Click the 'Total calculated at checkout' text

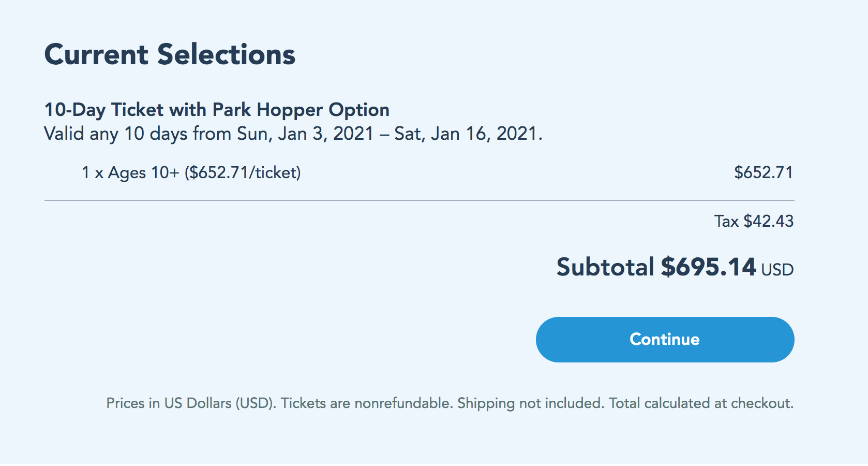[701, 403]
